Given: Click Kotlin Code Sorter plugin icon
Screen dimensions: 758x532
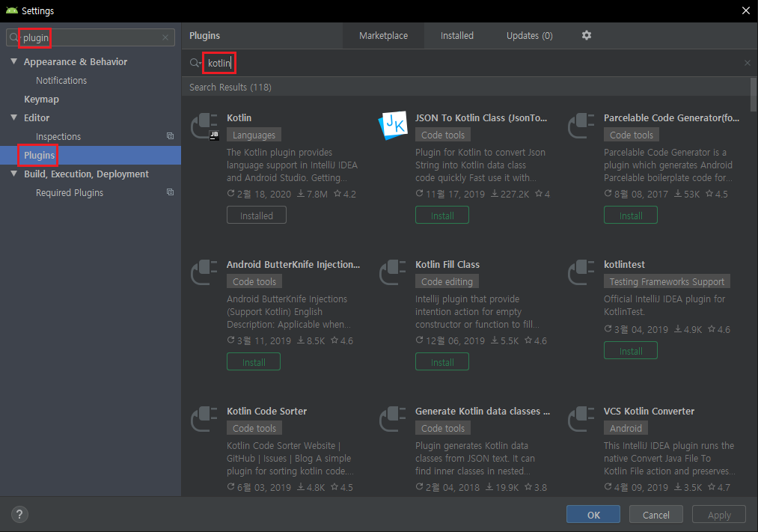Looking at the screenshot, I should coord(204,420).
